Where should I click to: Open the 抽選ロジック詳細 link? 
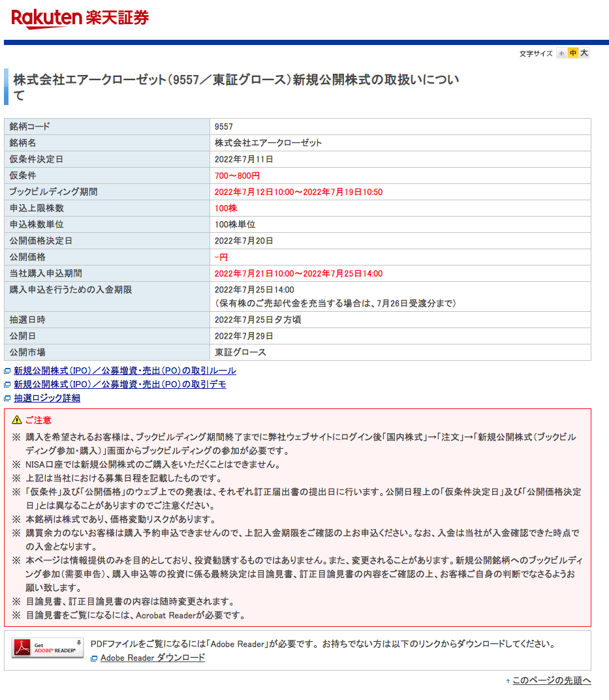(x=47, y=398)
